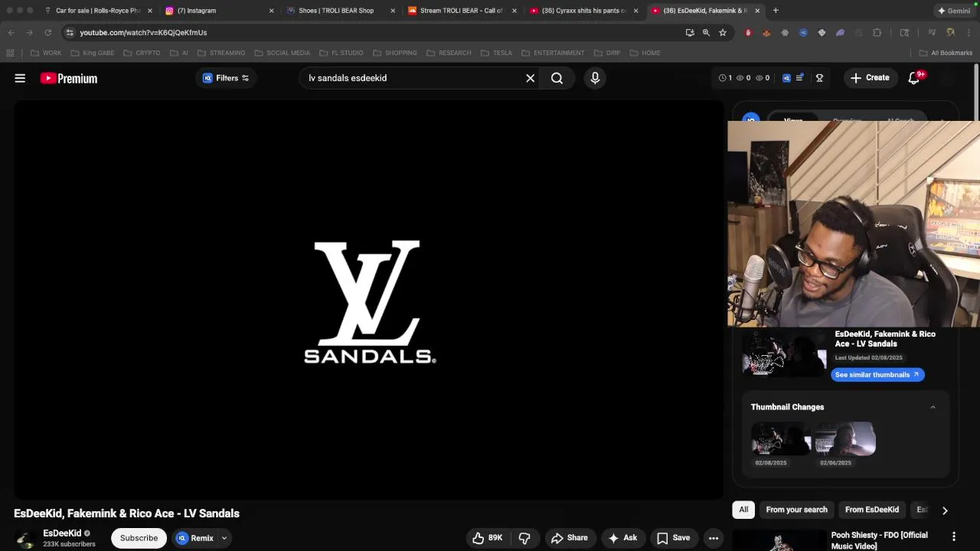Open the FL STUDIO bookmarks folder

coord(341,53)
